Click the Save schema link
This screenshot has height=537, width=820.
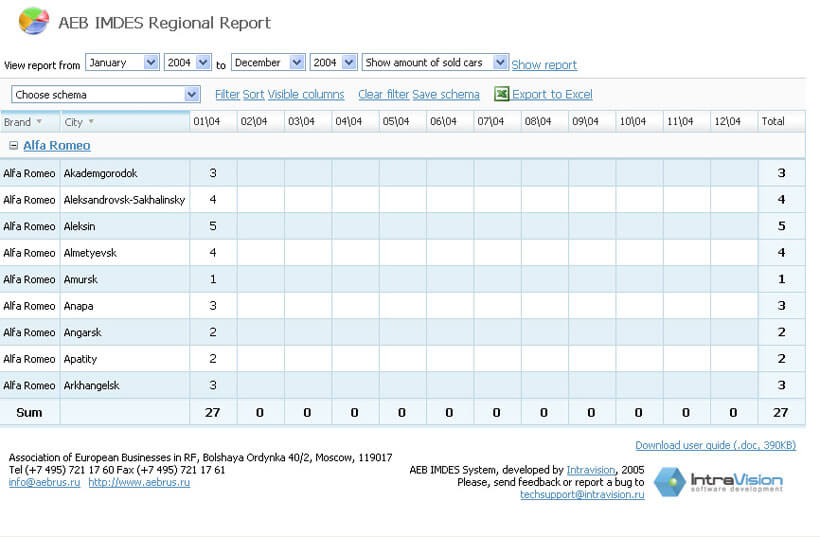[446, 94]
